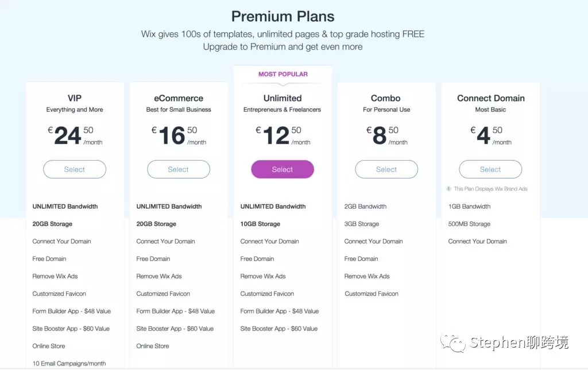Select the most popular Unlimited plan
Screen dimensions: 588x370
[x=282, y=169]
